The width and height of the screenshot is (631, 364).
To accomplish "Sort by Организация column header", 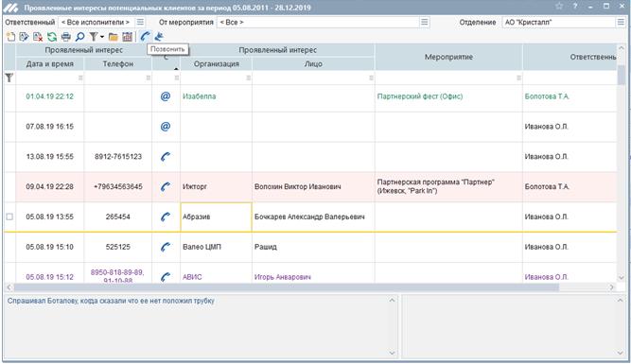I will click(216, 64).
